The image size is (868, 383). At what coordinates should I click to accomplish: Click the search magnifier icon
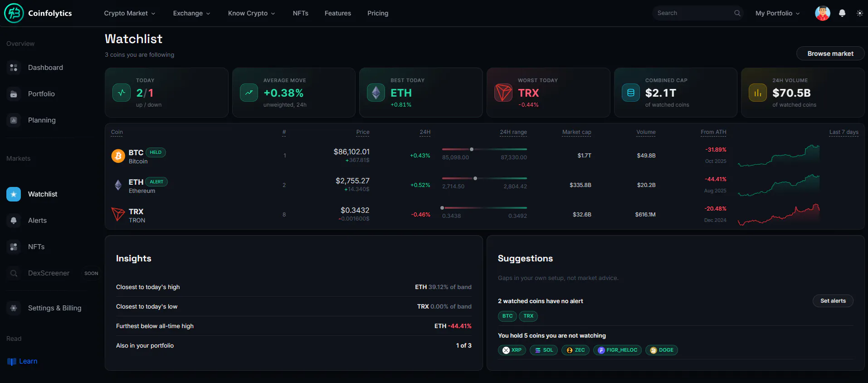coord(737,13)
